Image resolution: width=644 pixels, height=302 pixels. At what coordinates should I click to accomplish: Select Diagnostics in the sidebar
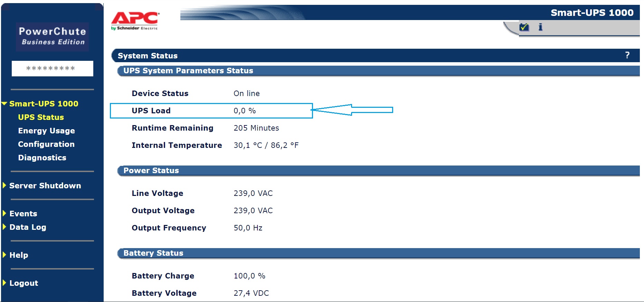tap(42, 158)
